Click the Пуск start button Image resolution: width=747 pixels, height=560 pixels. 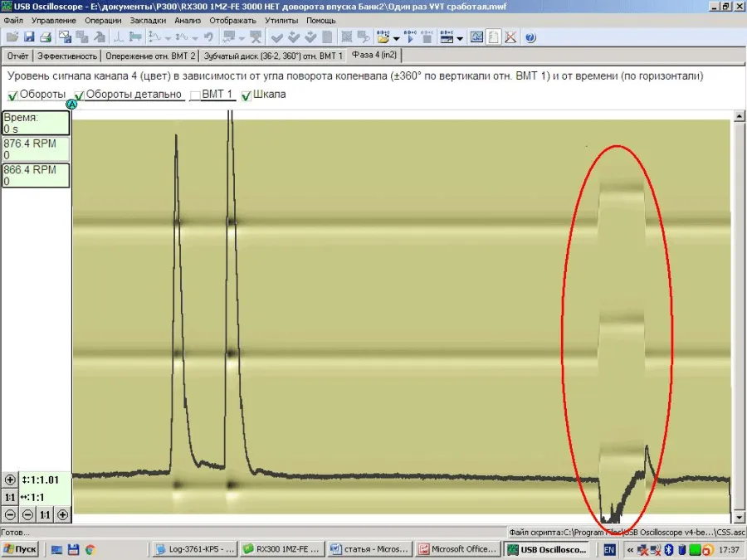pyautogui.click(x=19, y=549)
